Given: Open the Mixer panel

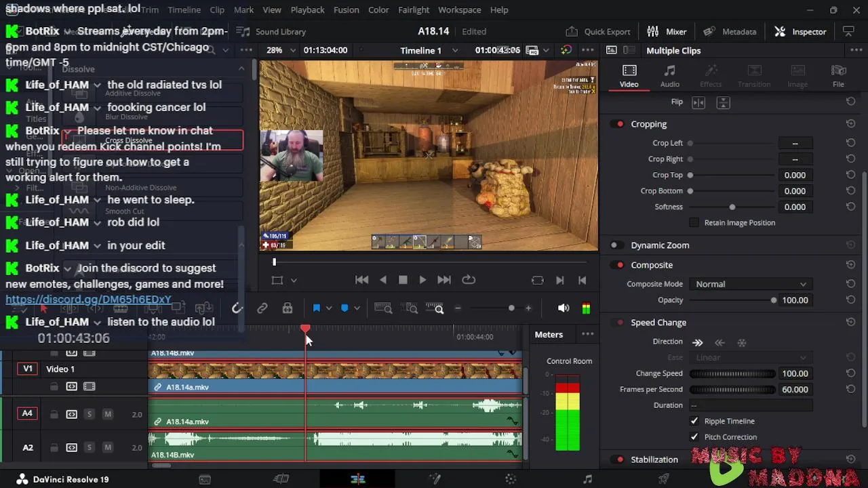Looking at the screenshot, I should coord(667,31).
